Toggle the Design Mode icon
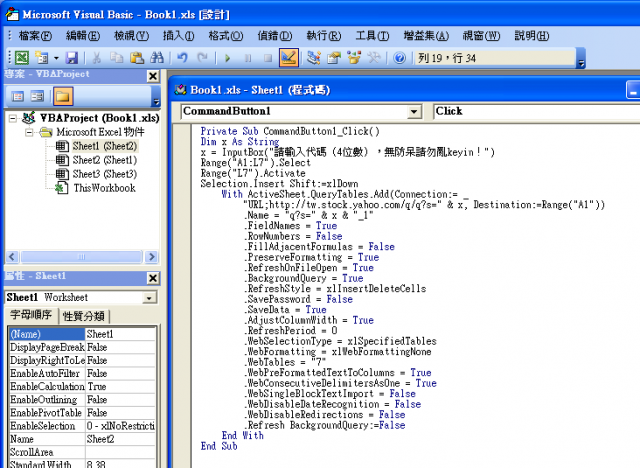640x468 pixels. coord(289,58)
